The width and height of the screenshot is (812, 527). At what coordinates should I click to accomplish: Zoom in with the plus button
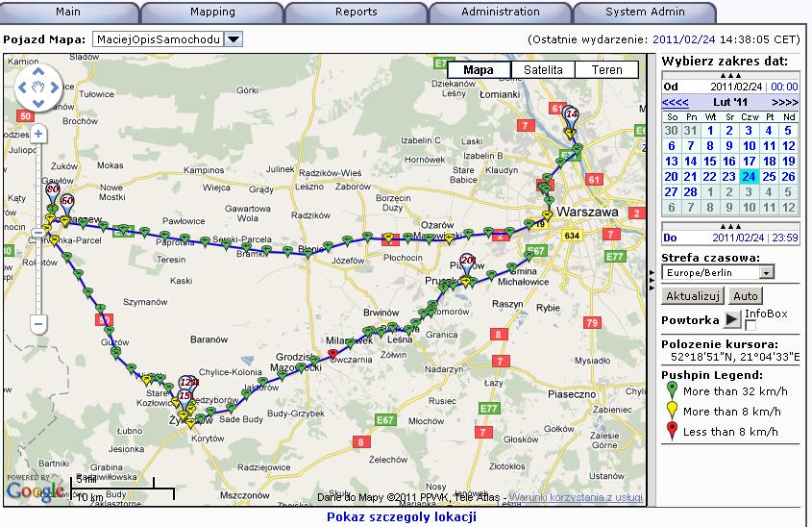click(x=38, y=135)
